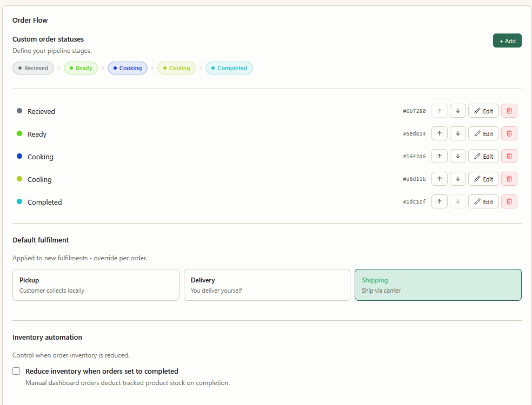This screenshot has height=405, width=532.
Task: Edit the Completed status
Action: coord(483,201)
